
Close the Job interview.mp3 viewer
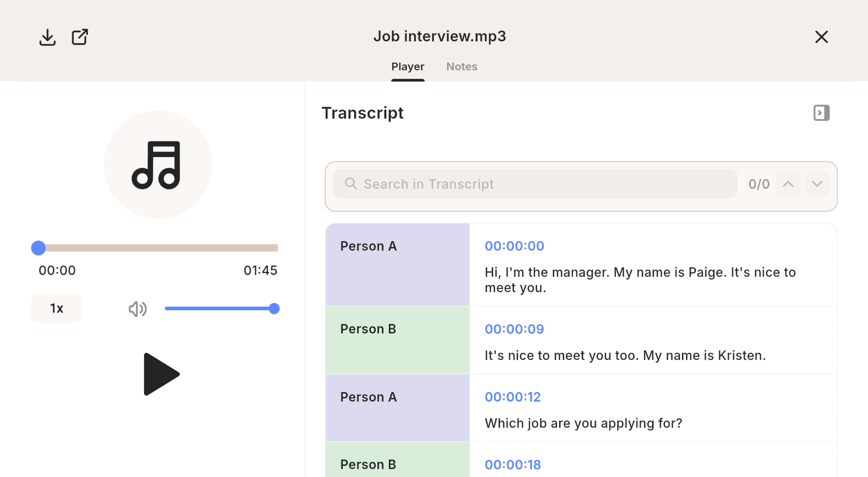tap(822, 37)
